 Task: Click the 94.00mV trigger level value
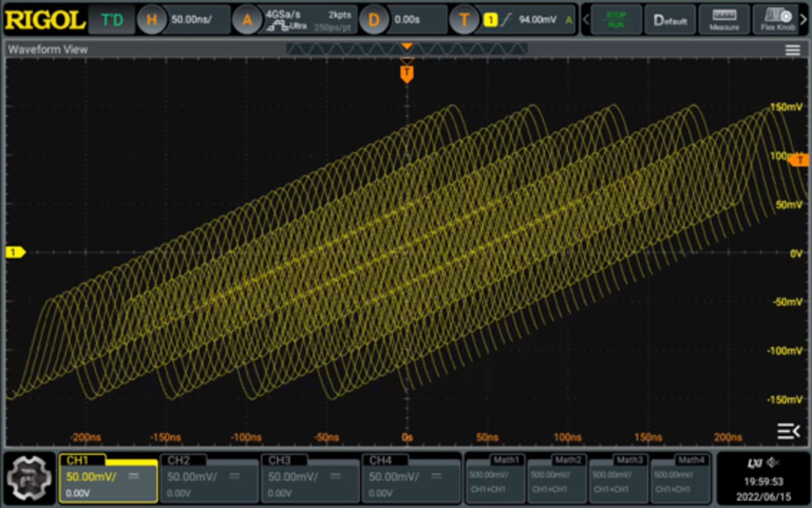coord(538,20)
